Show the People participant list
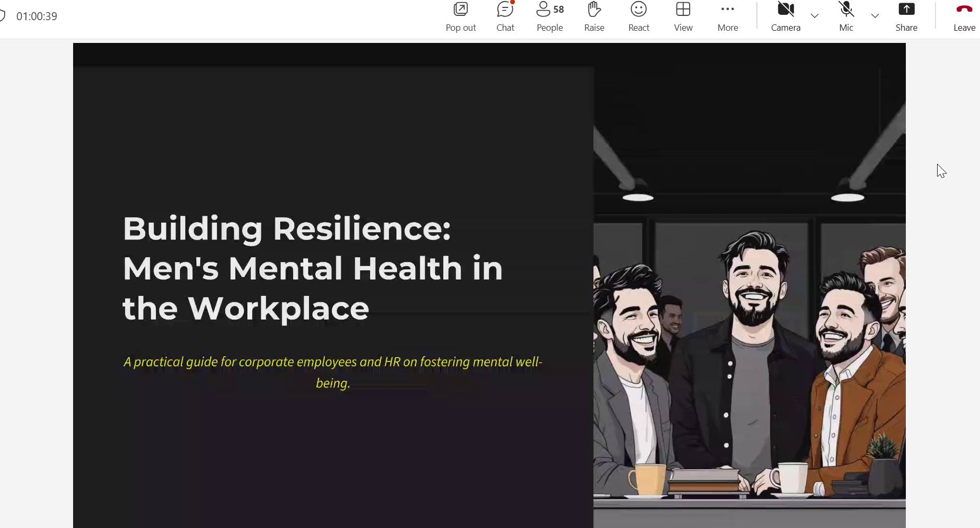Screen dimensions: 980x528 [549, 16]
